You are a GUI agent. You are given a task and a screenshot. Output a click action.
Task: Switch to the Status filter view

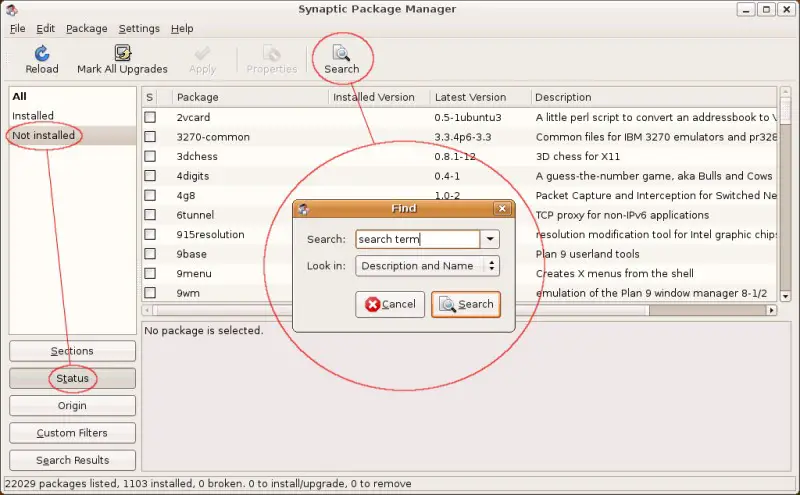point(72,378)
